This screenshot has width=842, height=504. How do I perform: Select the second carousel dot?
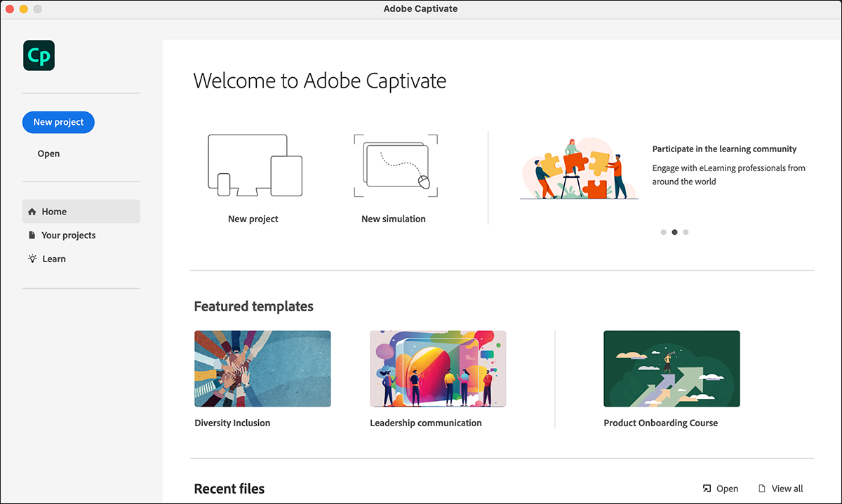pos(674,232)
